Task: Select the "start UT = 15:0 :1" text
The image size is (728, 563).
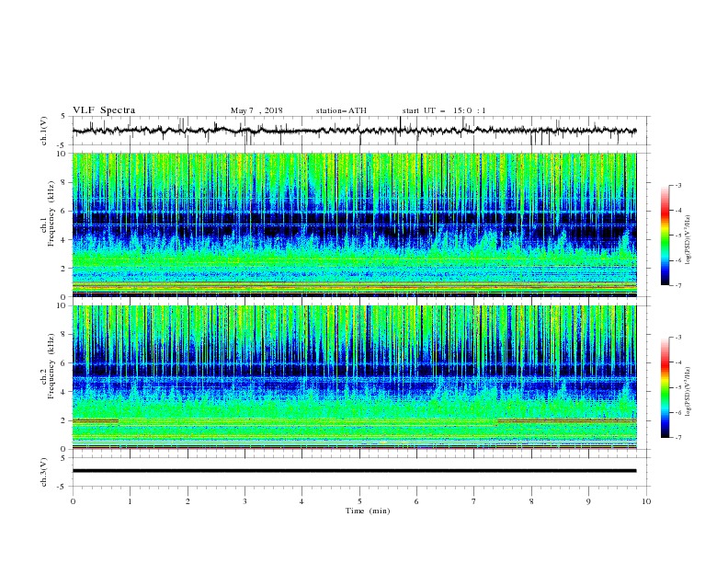Action: coord(444,110)
